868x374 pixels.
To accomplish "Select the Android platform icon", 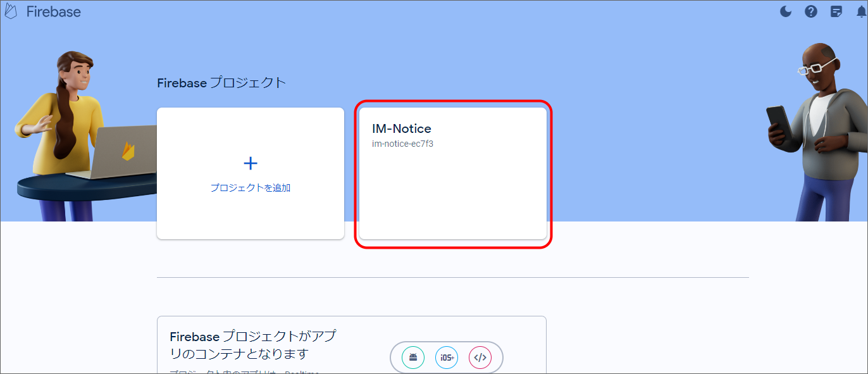I will (x=413, y=358).
